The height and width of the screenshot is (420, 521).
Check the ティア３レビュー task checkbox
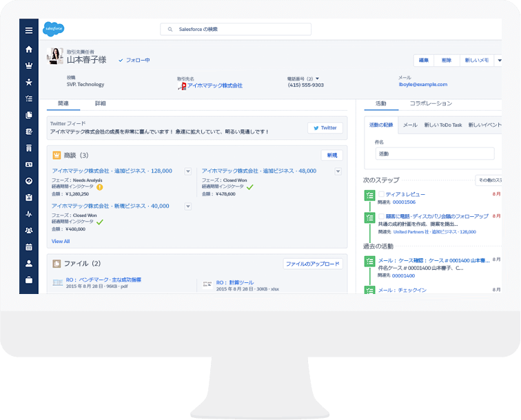click(x=381, y=195)
